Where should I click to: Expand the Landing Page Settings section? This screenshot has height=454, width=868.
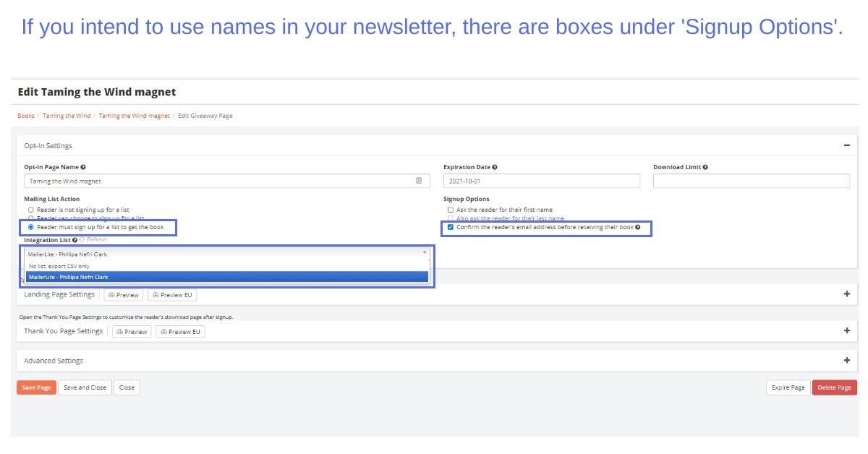point(846,294)
